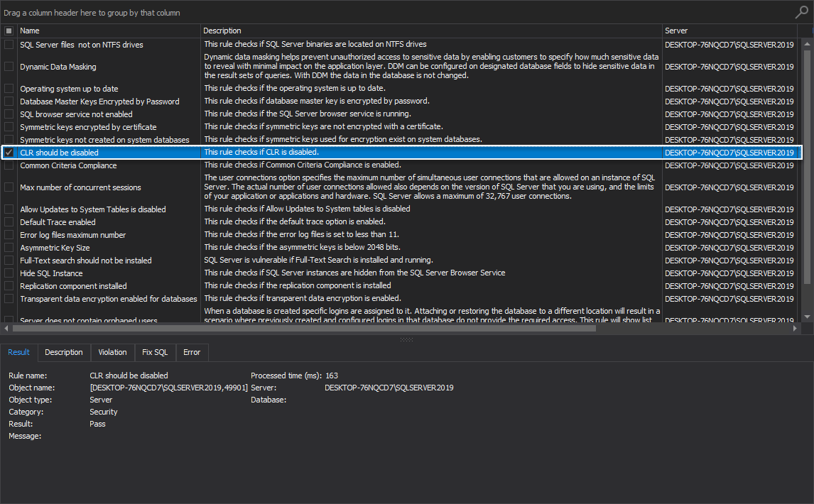Click the Object name value with port 49901
This screenshot has height=504, width=814.
(x=169, y=388)
